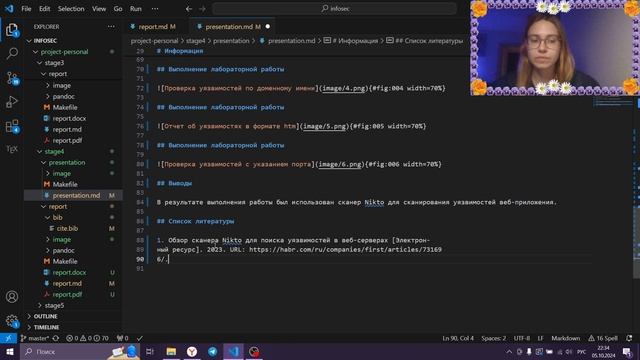
Task: Change indentation via Spaces: 2
Action: tap(493, 338)
